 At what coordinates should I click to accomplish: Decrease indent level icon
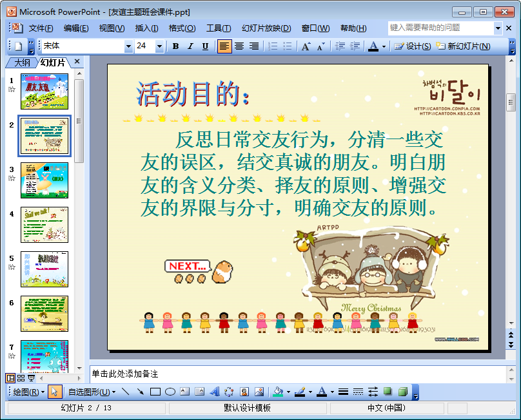click(340, 46)
